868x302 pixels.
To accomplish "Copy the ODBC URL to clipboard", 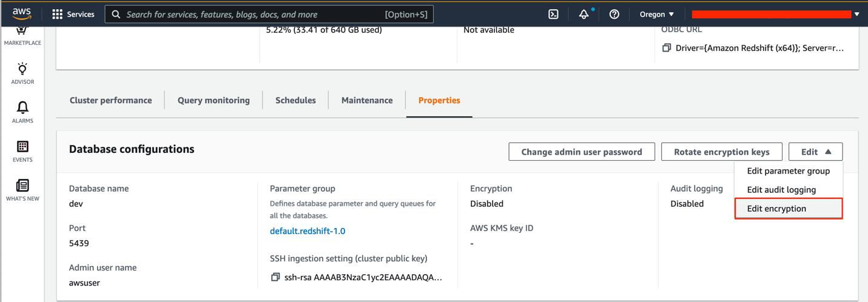I will [667, 48].
